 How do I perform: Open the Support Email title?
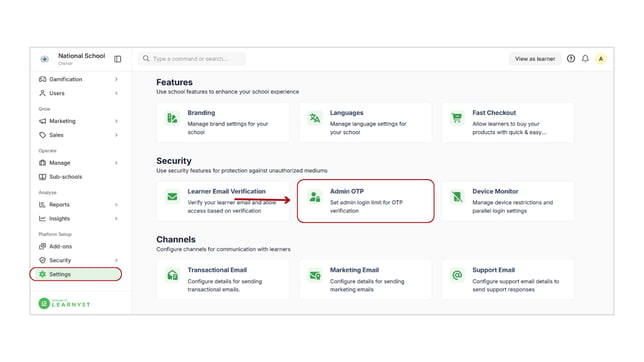pos(494,270)
